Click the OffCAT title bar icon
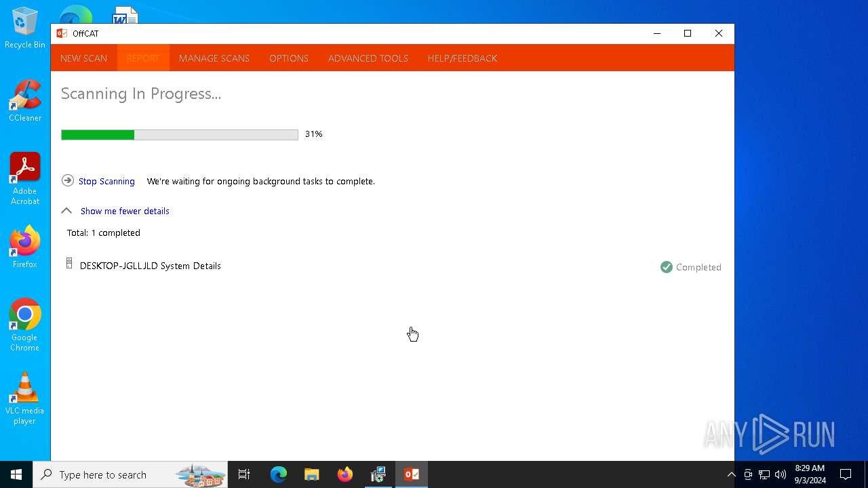The width and height of the screenshot is (868, 488). point(62,33)
